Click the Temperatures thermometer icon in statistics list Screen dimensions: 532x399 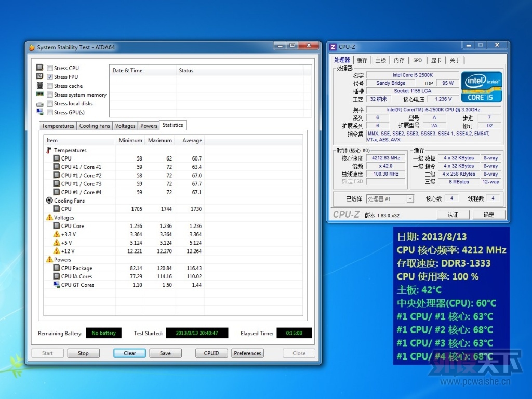[49, 150]
